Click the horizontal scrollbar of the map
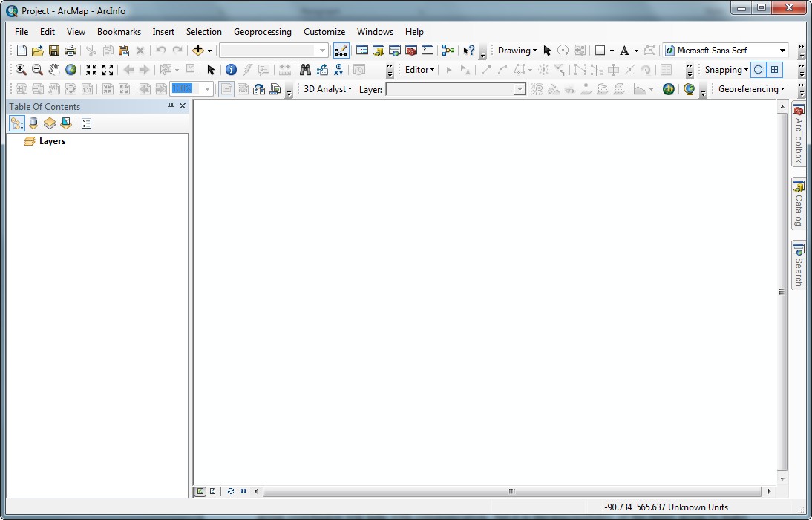 point(511,491)
